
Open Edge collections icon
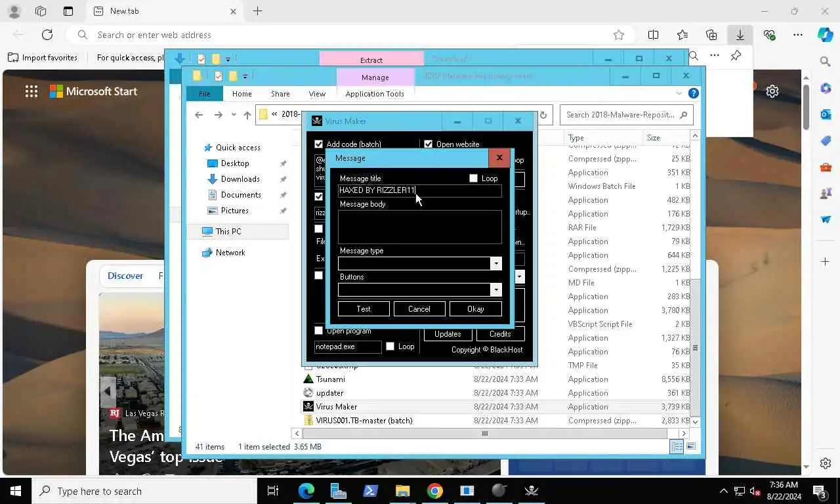tap(711, 35)
